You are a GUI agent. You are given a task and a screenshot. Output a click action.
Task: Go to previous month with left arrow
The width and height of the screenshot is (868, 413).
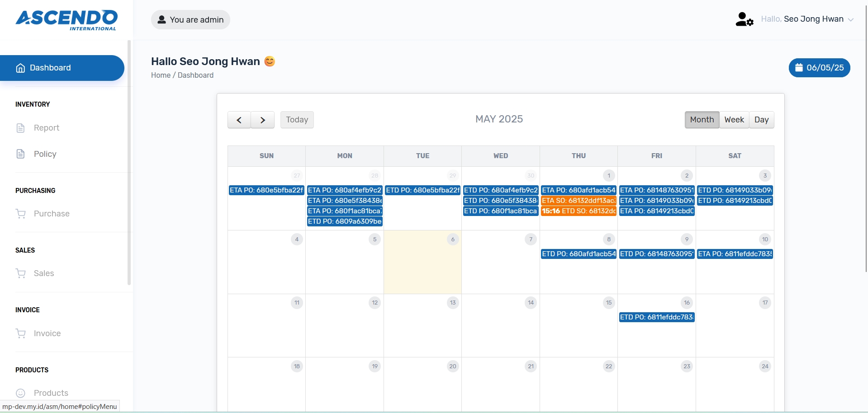point(239,120)
